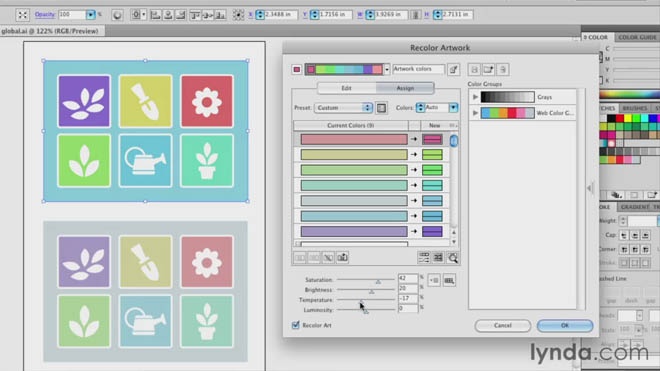Switch to the Assign tab
The height and width of the screenshot is (371, 660).
coord(405,88)
